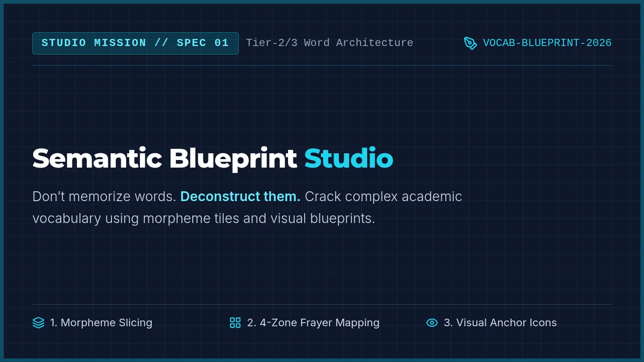
Task: Click the Tier-2/3 Word Architecture subtitle
Action: coord(330,43)
